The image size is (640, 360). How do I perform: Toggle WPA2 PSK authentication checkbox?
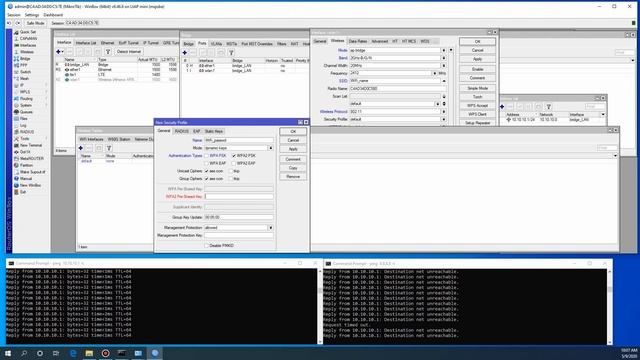234,156
